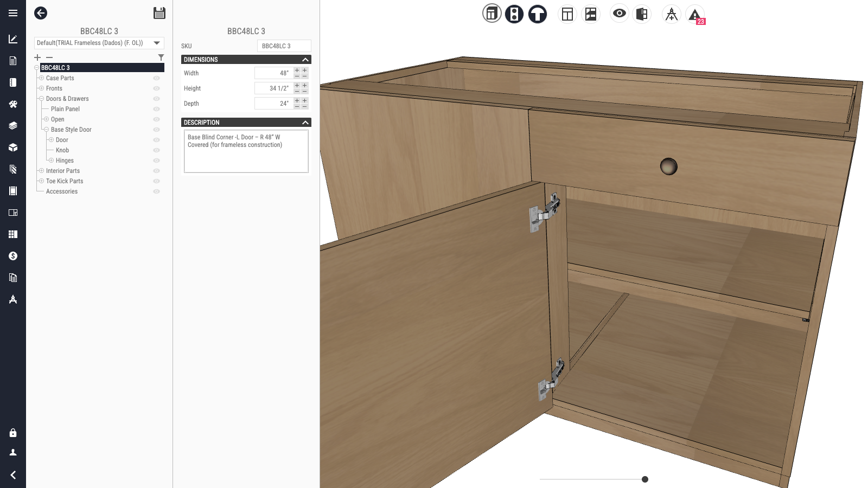The width and height of the screenshot is (868, 488).
Task: Expand the Hinges node
Action: pyautogui.click(x=51, y=160)
